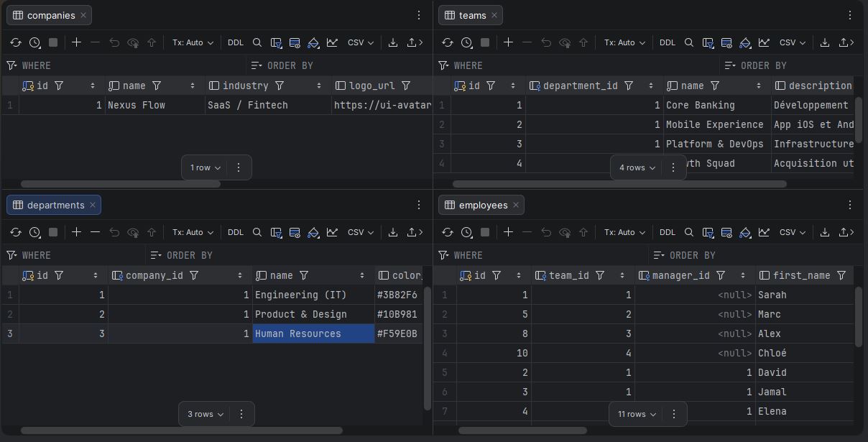This screenshot has width=868, height=442.
Task: Export companies table data
Action: pos(392,42)
